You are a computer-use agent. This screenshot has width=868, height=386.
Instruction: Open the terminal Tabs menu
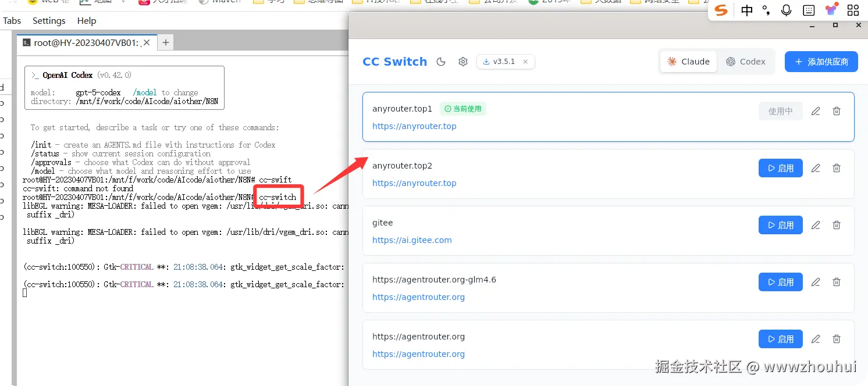point(12,20)
